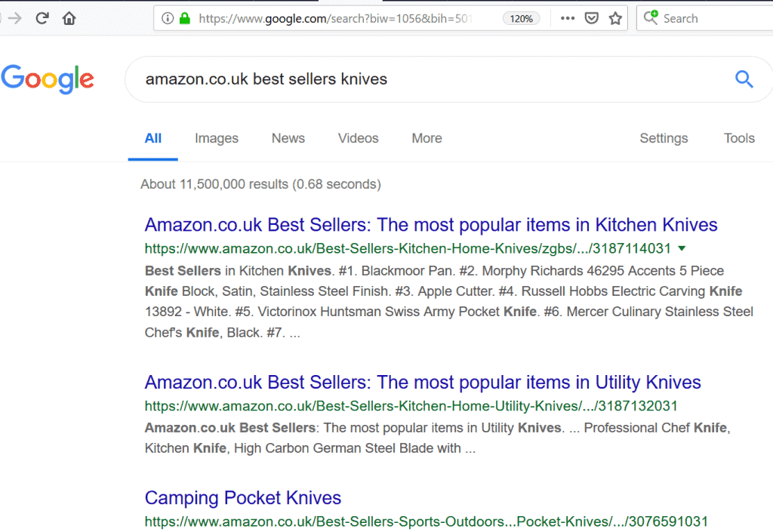
Task: Reload the current page
Action: 42,19
